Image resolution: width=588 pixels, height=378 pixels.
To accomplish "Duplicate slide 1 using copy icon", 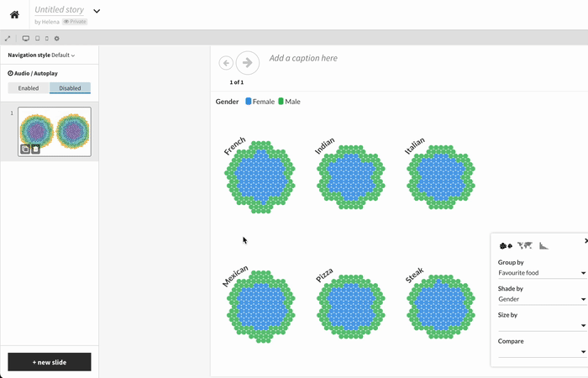I will (25, 149).
